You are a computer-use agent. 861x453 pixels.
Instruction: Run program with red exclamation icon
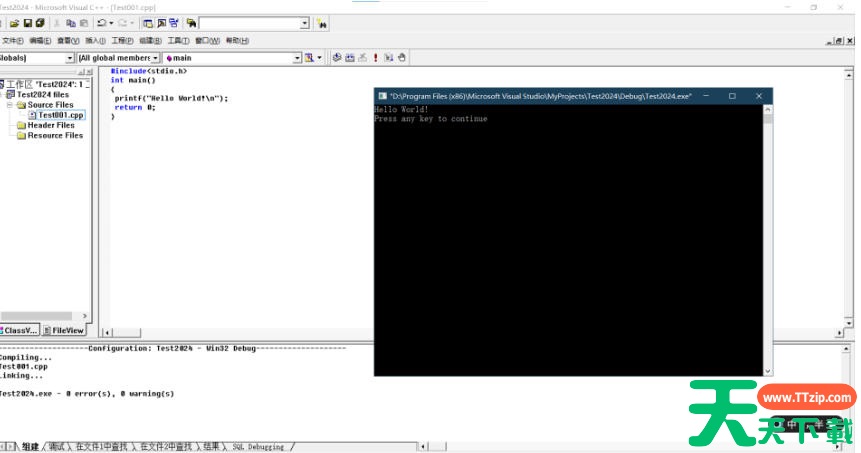tap(375, 58)
